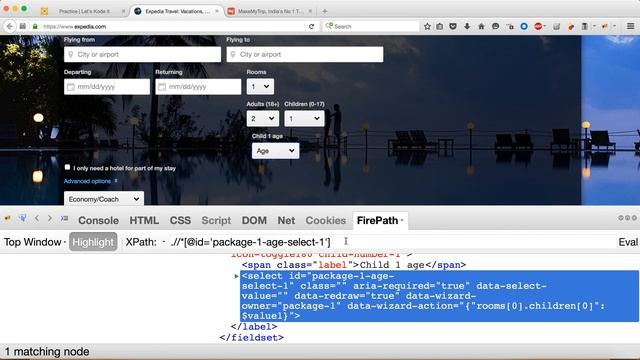Click the colorful pill extension icon

571,26
